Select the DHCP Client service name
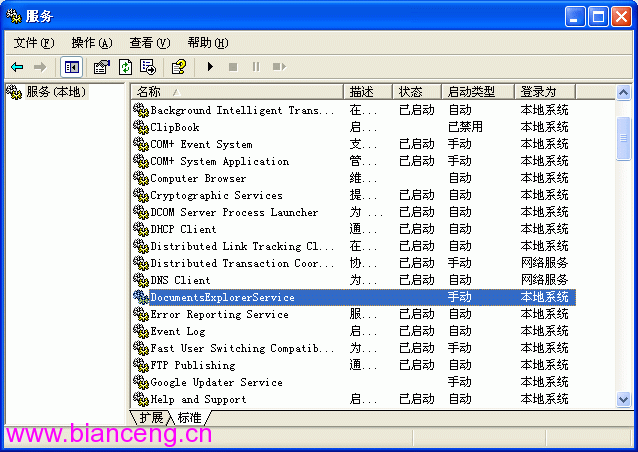 [183, 229]
